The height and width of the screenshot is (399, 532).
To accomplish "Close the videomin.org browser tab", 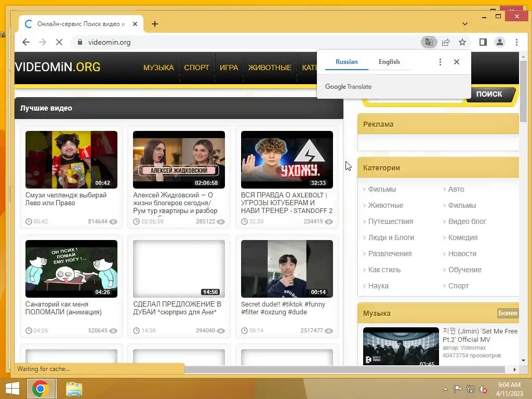I will [135, 24].
